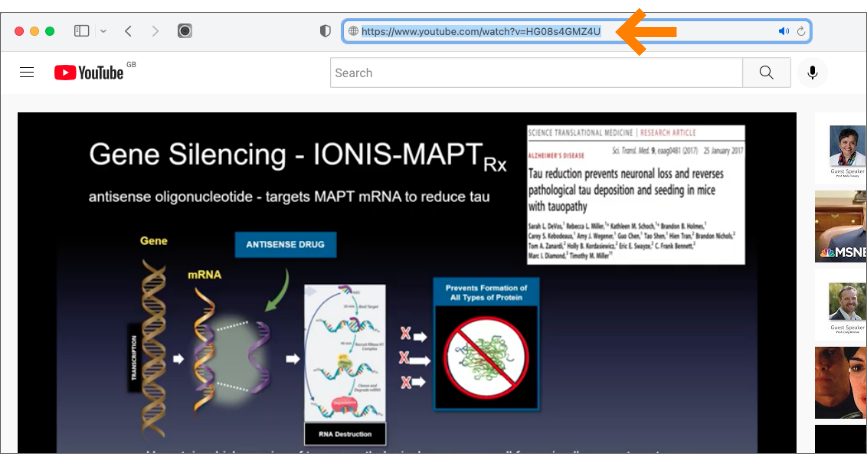The width and height of the screenshot is (867, 454).
Task: Toggle the Safari sidebar button
Action: 81,31
